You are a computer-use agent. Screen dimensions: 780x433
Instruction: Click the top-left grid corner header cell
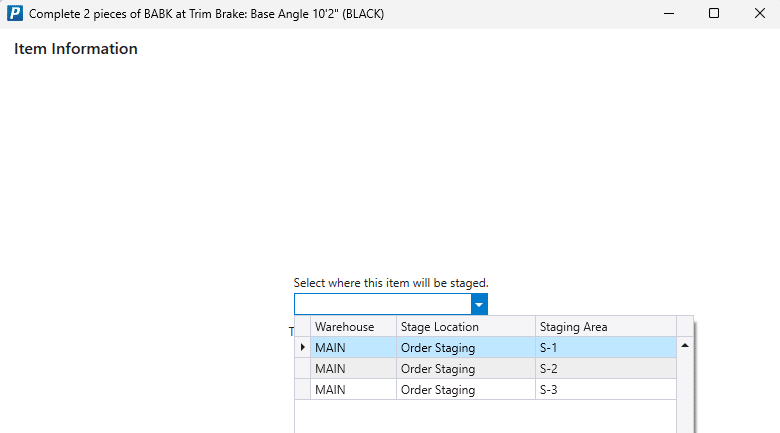[x=302, y=327]
